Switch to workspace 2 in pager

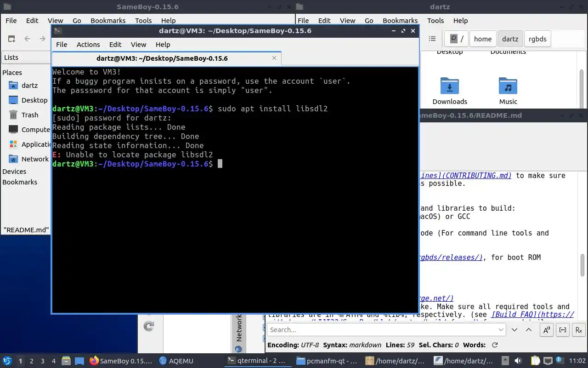click(32, 361)
